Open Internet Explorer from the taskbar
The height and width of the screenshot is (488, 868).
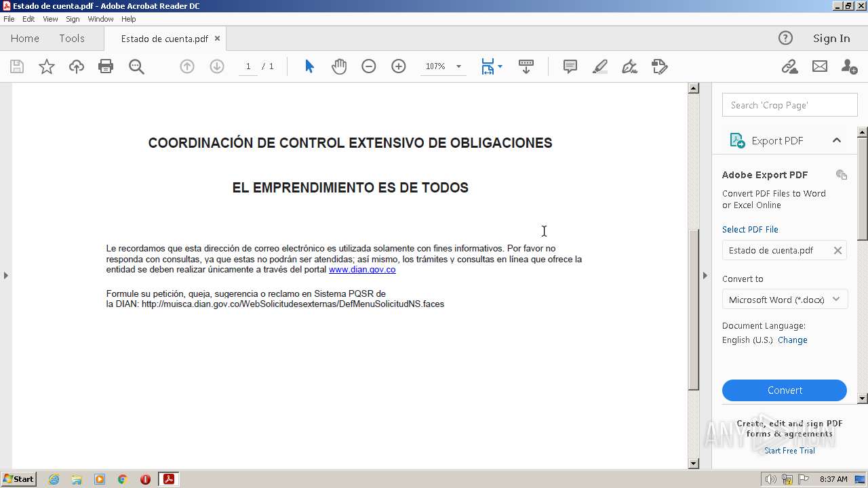[x=54, y=479]
